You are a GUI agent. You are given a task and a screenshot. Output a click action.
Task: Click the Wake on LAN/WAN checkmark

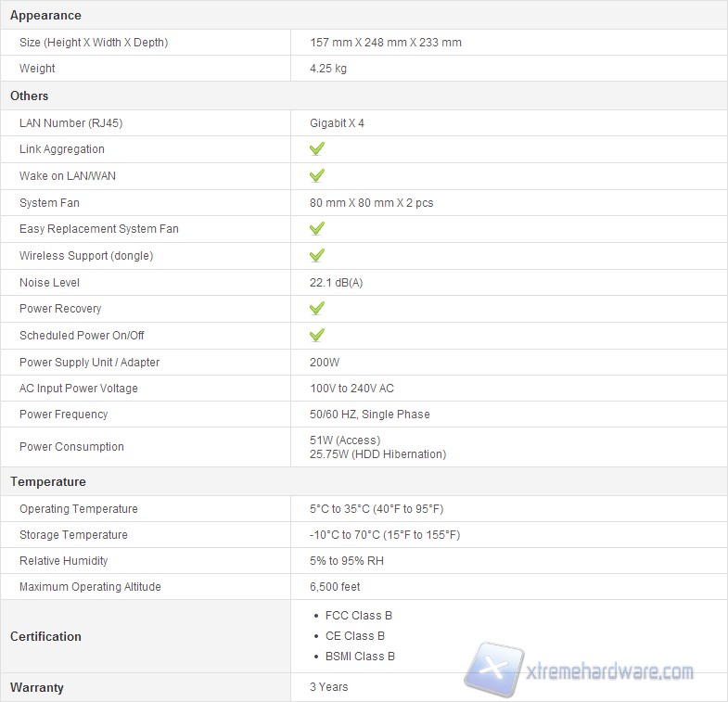pyautogui.click(x=317, y=175)
